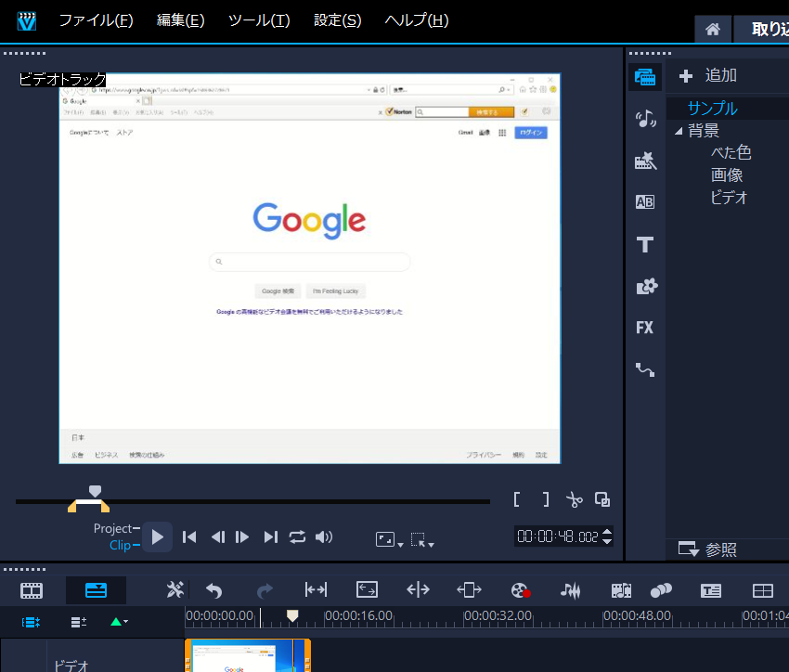789x672 pixels.
Task: Open the FX filter library icon
Action: pyautogui.click(x=644, y=328)
